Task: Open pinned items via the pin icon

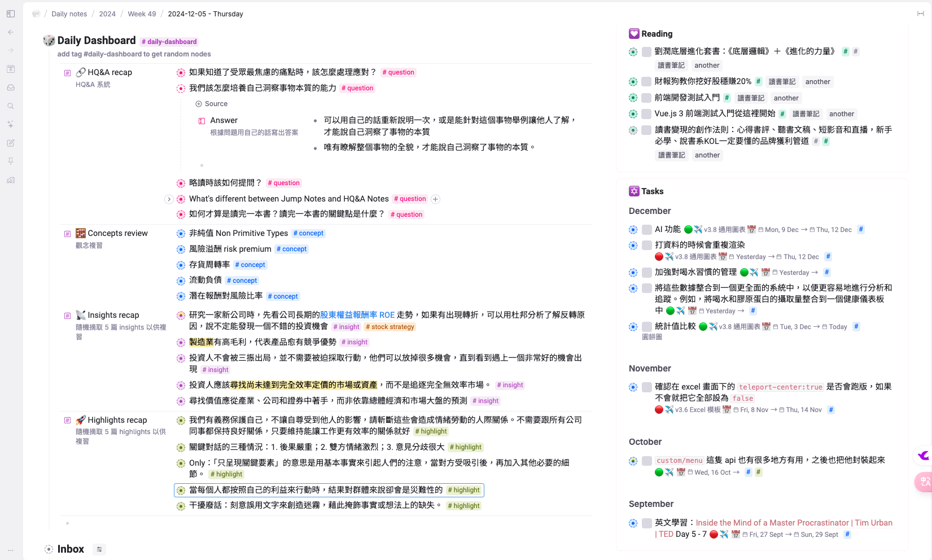Action: (10, 161)
